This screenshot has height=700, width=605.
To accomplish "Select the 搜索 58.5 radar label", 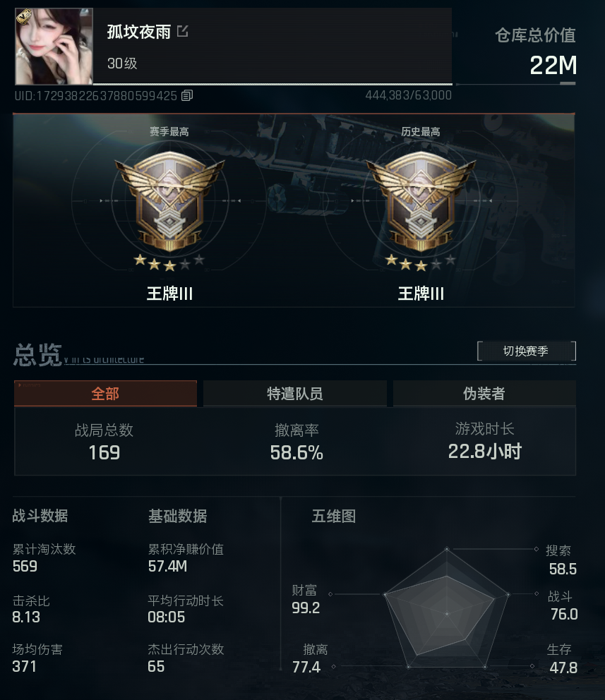I will click(561, 560).
